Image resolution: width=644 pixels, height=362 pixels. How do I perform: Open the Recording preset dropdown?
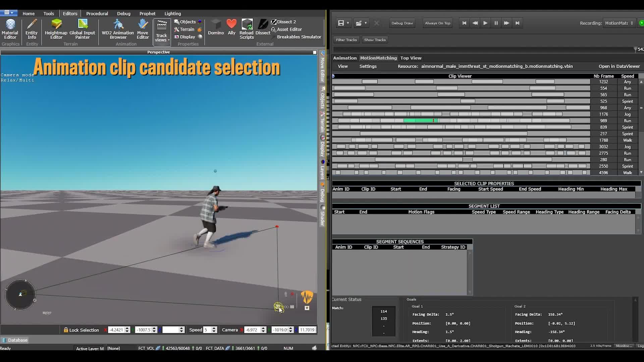(x=618, y=23)
